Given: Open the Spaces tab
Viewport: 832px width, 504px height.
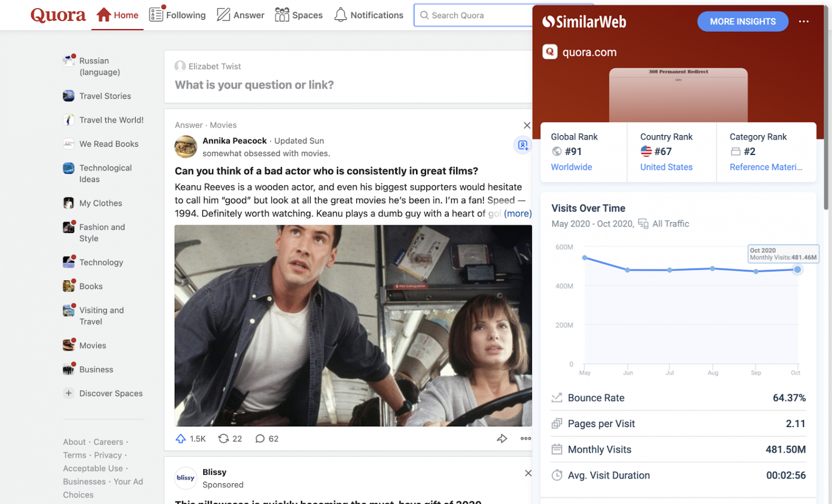Looking at the screenshot, I should click(x=298, y=15).
